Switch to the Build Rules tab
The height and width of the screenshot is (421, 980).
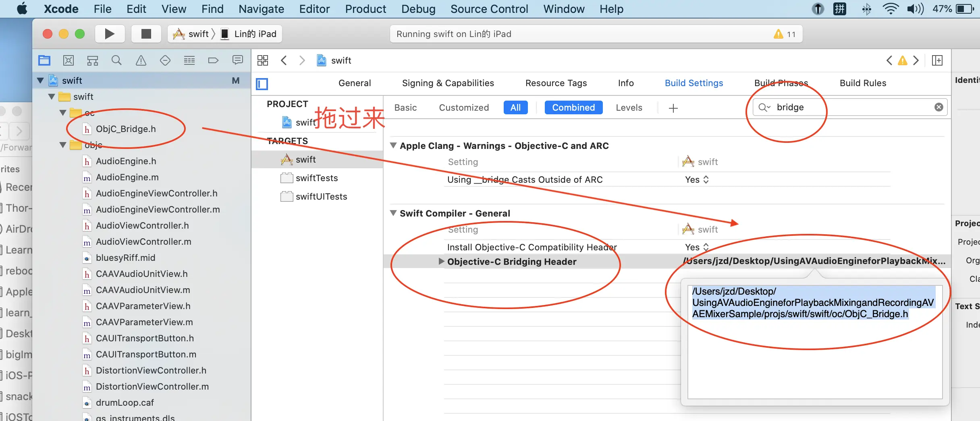863,83
